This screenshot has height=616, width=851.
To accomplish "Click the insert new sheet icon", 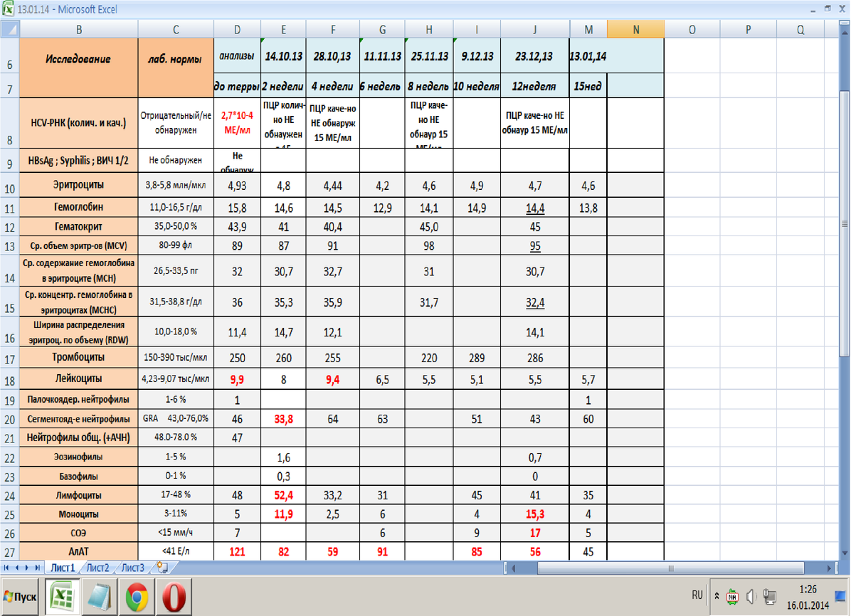I will tap(162, 568).
